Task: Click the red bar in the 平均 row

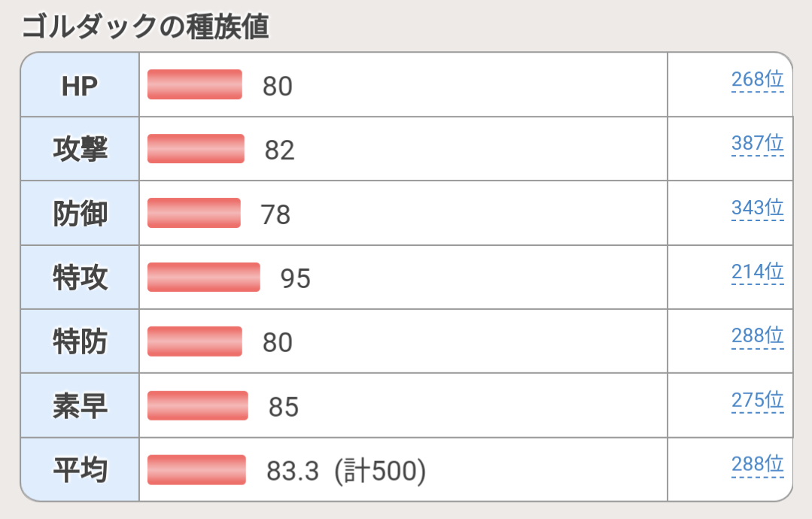Action: tap(196, 470)
